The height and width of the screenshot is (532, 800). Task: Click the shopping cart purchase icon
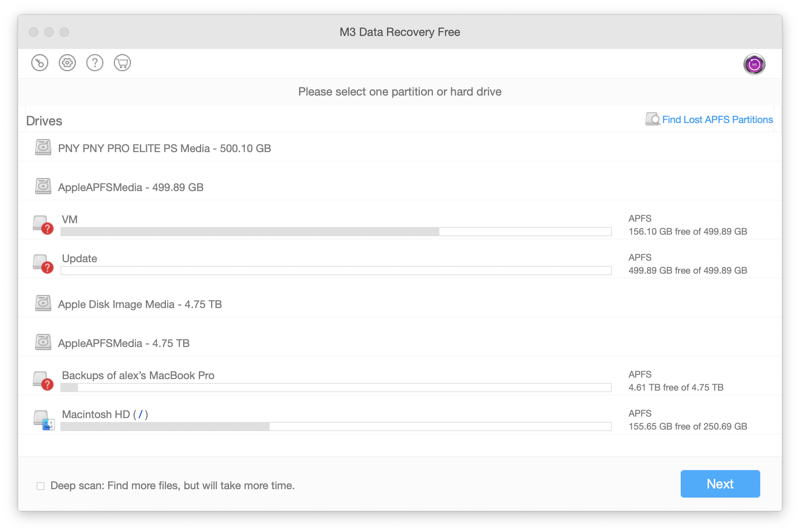122,63
